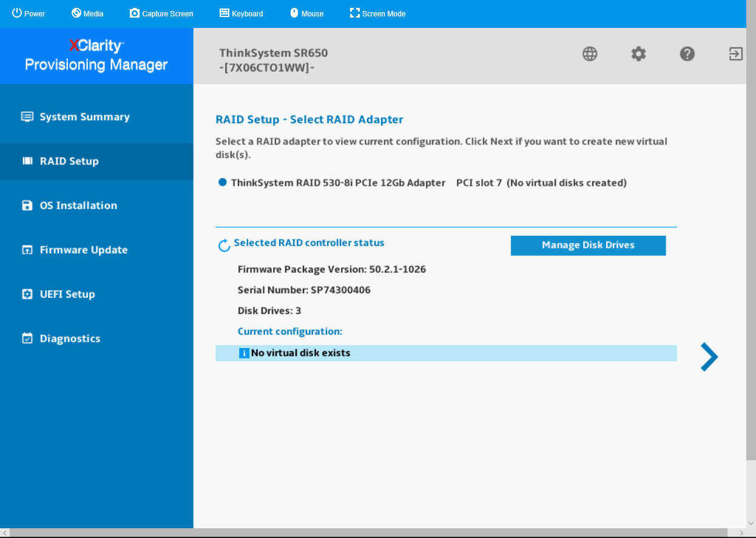This screenshot has width=756, height=538.
Task: Open help with the question mark icon
Action: (x=687, y=54)
